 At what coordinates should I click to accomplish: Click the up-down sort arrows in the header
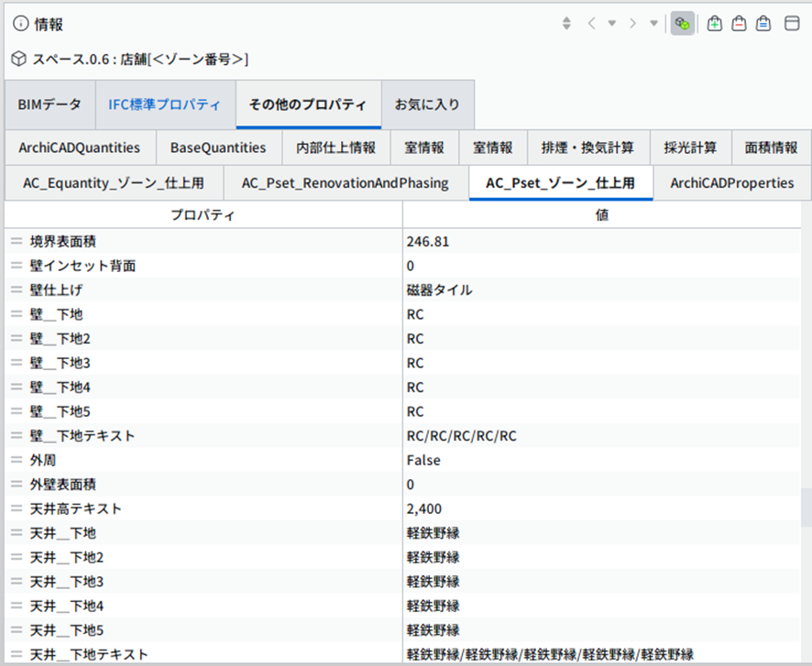click(x=566, y=23)
